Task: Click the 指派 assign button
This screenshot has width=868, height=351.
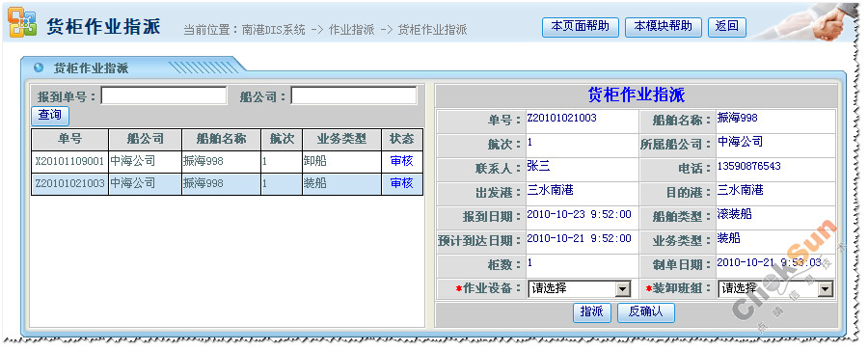Action: [x=592, y=312]
